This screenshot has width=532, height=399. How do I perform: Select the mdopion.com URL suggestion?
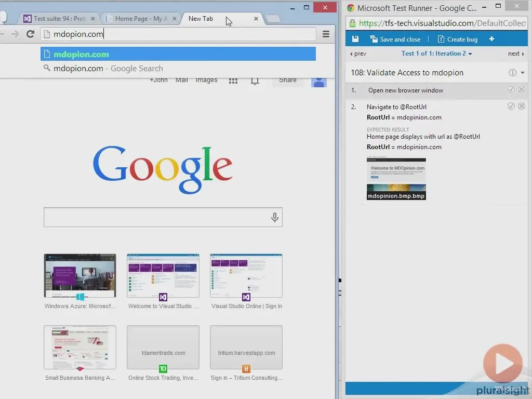(x=178, y=54)
